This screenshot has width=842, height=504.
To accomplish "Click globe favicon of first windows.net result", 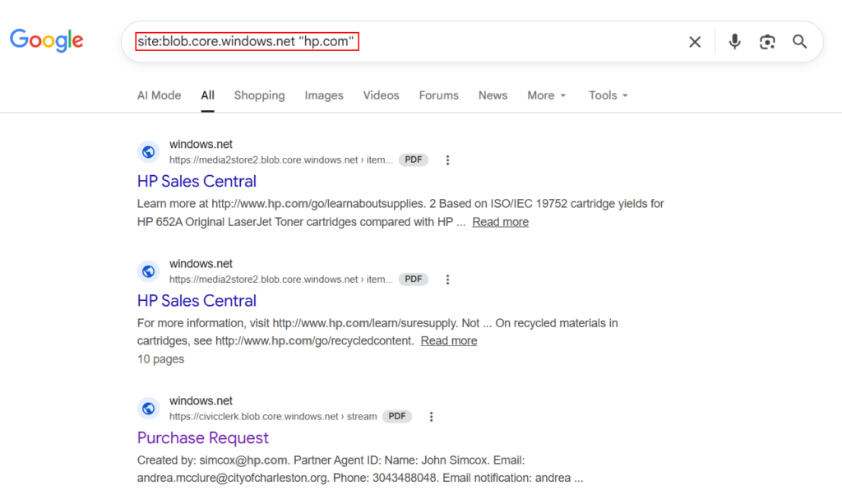I will point(149,152).
